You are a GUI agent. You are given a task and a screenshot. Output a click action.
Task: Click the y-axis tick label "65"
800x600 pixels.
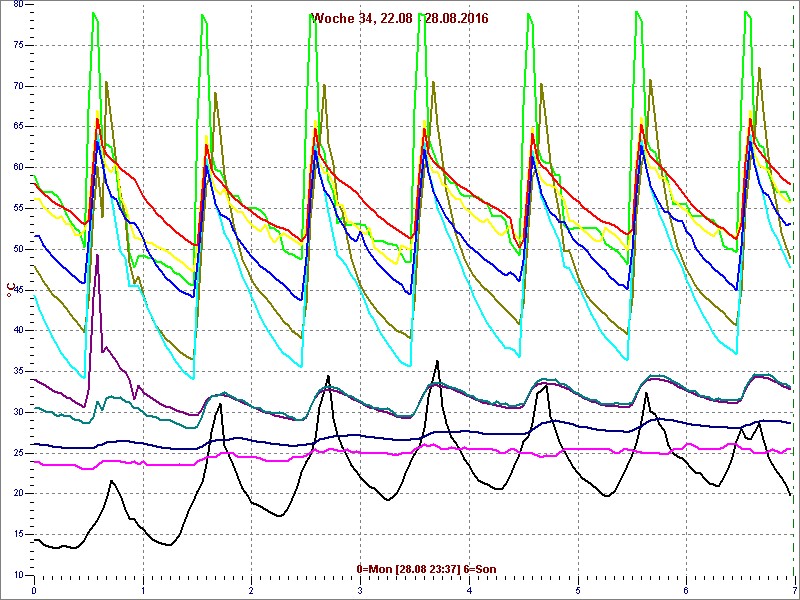click(18, 127)
